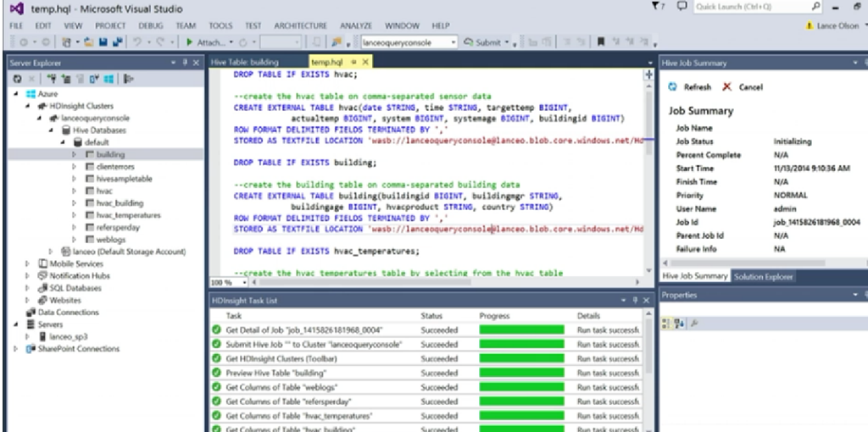Collapse the Hive Databases node
The image size is (868, 432).
pos(52,130)
